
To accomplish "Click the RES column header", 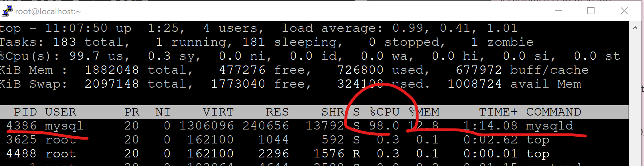I will coord(277,112).
